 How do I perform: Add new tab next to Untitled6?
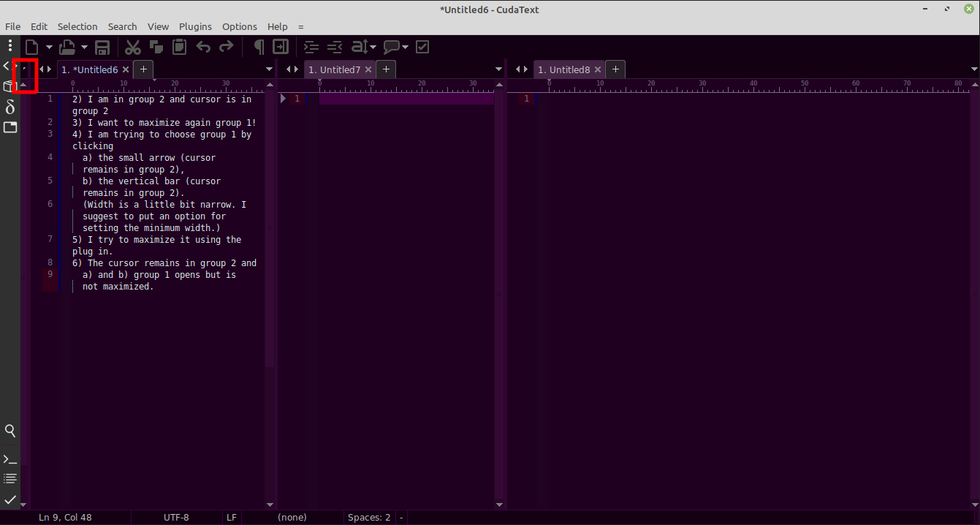(144, 69)
